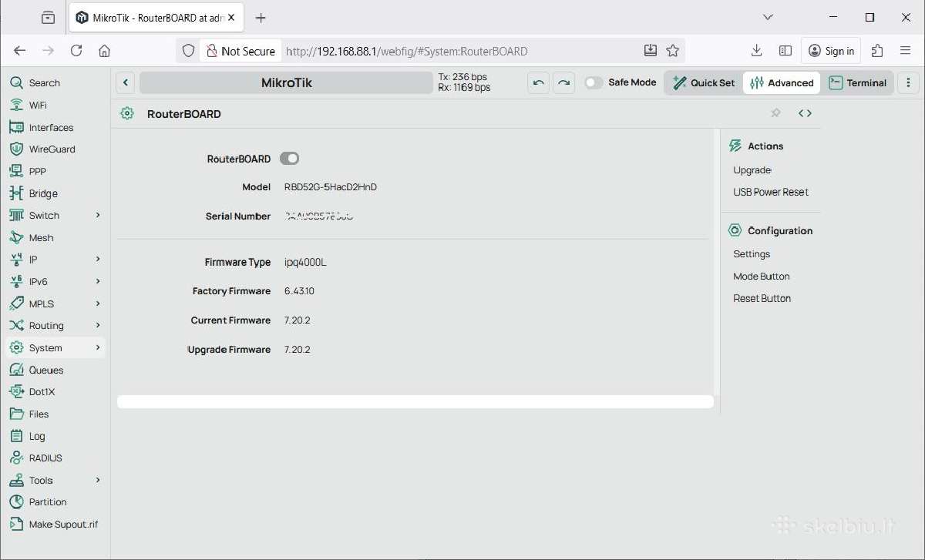
Task: Click the redo arrow button
Action: tap(564, 83)
